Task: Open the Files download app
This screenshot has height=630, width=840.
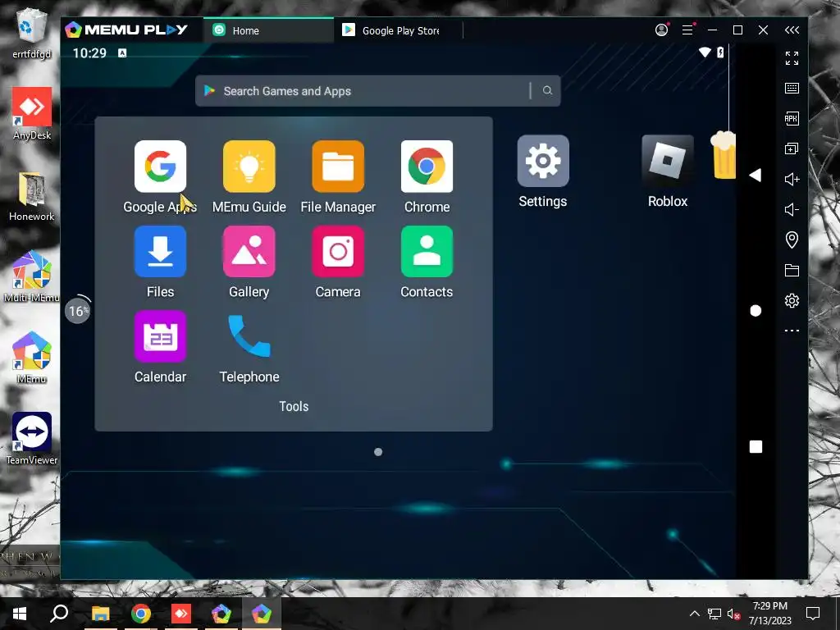Action: [x=160, y=251]
